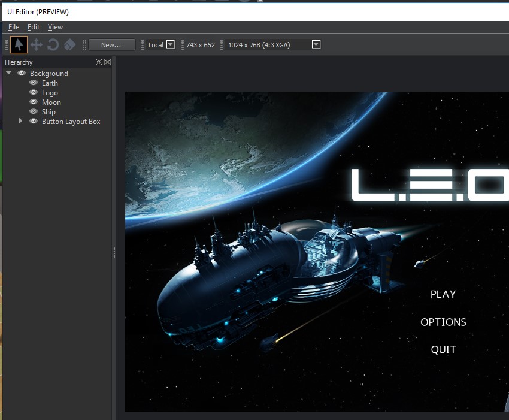Hide the Logo element
Image resolution: width=509 pixels, height=420 pixels.
coord(33,92)
